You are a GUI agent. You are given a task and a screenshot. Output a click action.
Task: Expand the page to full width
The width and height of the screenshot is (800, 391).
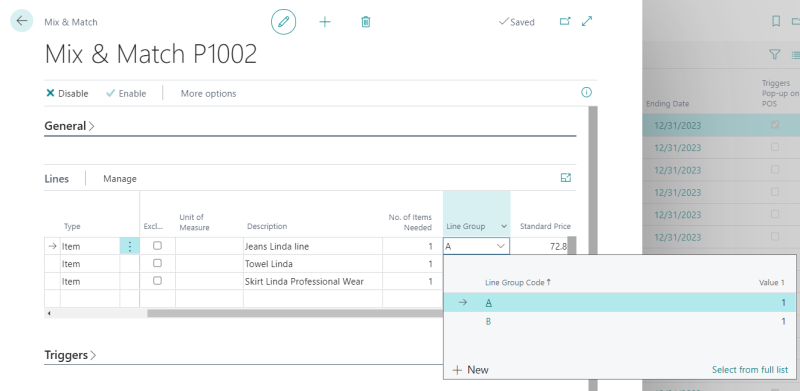pyautogui.click(x=587, y=21)
